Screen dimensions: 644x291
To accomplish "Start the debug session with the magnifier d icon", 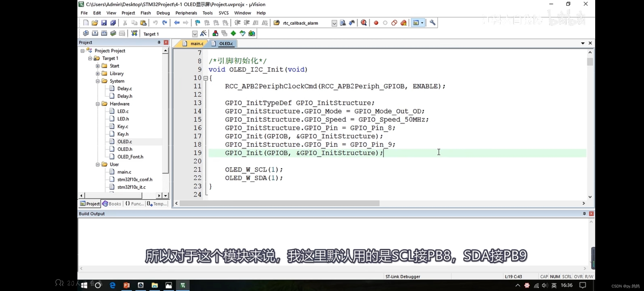I will (x=364, y=23).
